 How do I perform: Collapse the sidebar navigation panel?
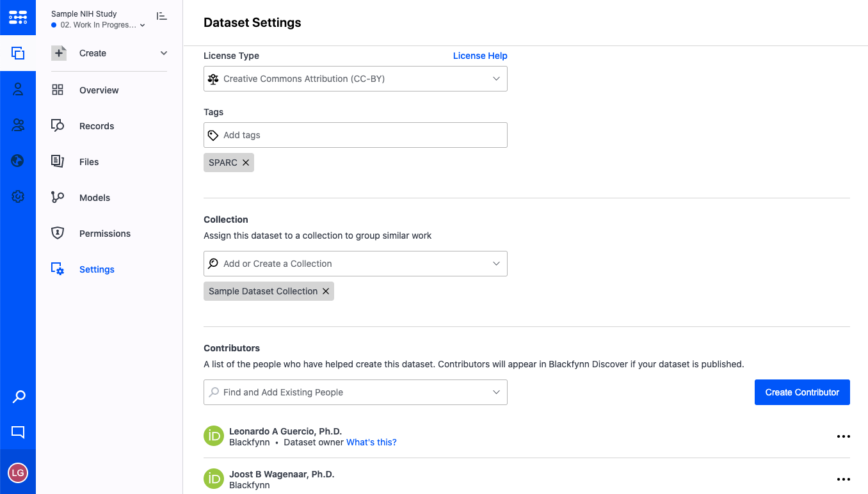(x=161, y=17)
